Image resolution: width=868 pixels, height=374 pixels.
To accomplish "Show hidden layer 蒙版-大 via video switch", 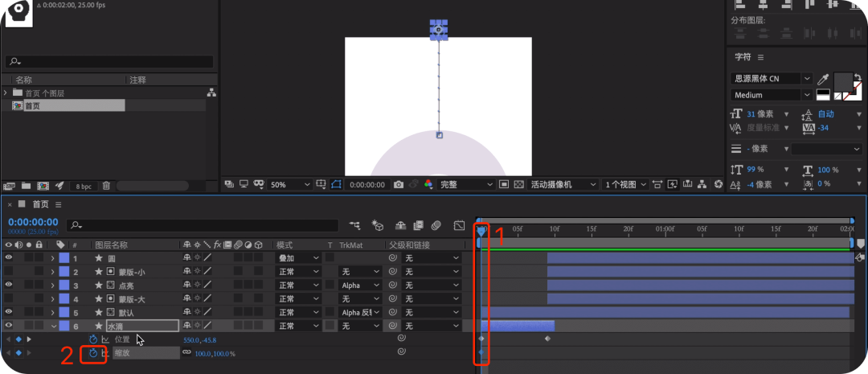I will tap(8, 298).
